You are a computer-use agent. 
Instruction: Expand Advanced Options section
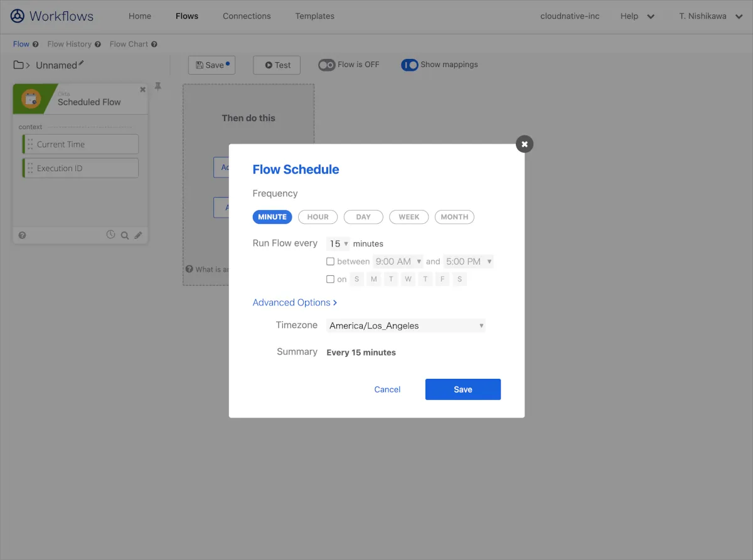click(294, 303)
